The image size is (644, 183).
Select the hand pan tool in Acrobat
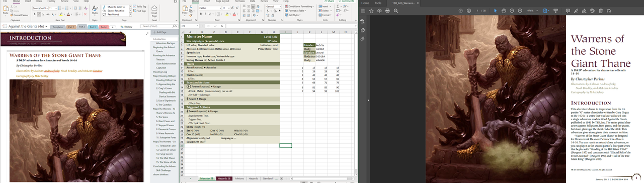click(504, 11)
